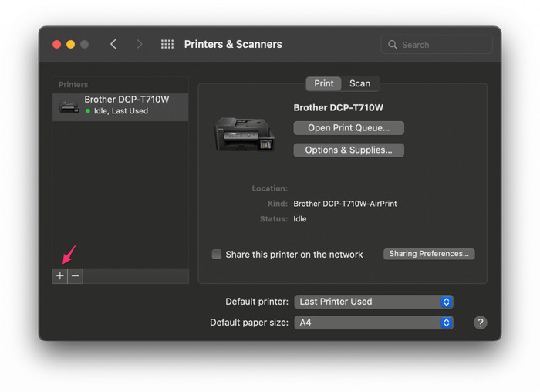Click the minus button to remove printer

click(x=76, y=276)
